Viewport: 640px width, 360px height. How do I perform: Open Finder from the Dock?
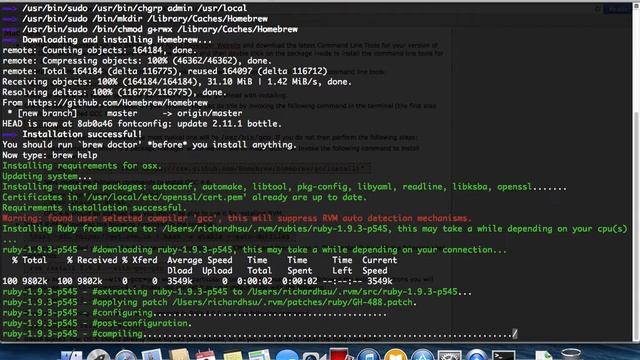[71, 355]
